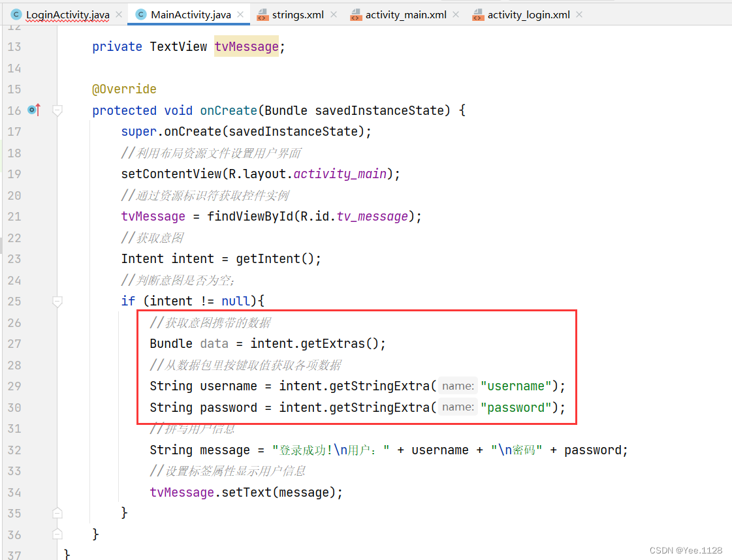The image size is (732, 560).
Task: Click the Bundle data variable on line 27
Action: pyautogui.click(x=214, y=344)
